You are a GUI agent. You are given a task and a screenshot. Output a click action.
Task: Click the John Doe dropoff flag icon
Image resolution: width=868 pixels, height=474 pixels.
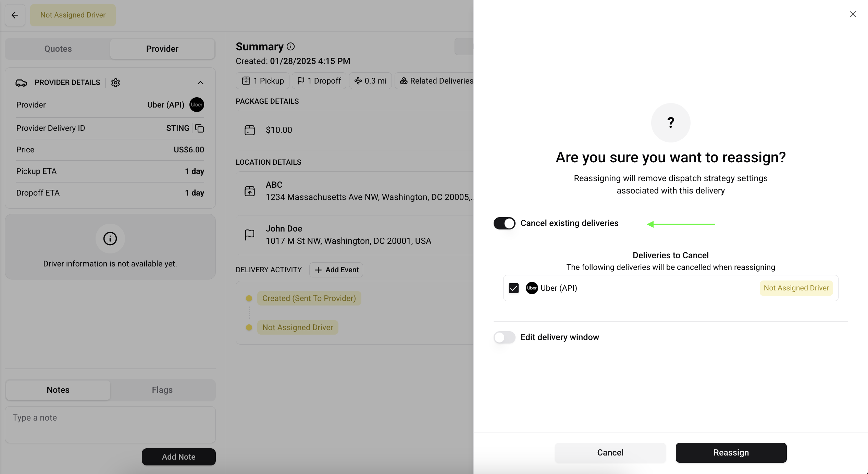click(x=250, y=235)
